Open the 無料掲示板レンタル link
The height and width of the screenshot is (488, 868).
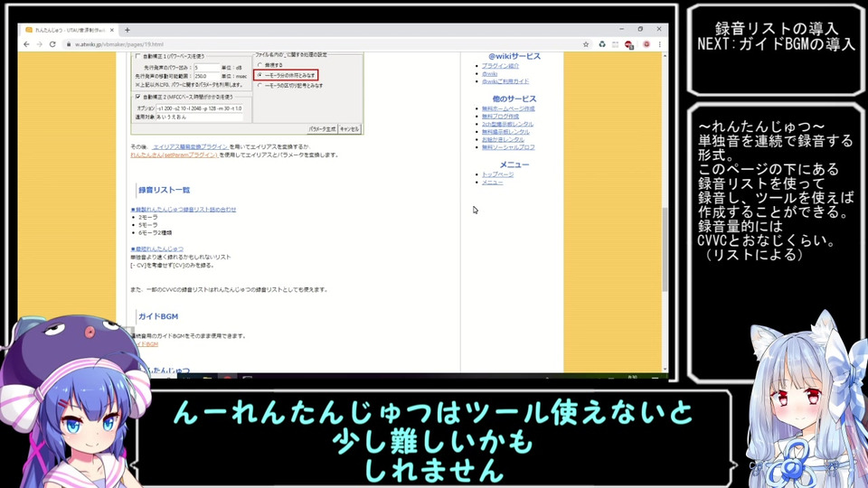pos(505,132)
